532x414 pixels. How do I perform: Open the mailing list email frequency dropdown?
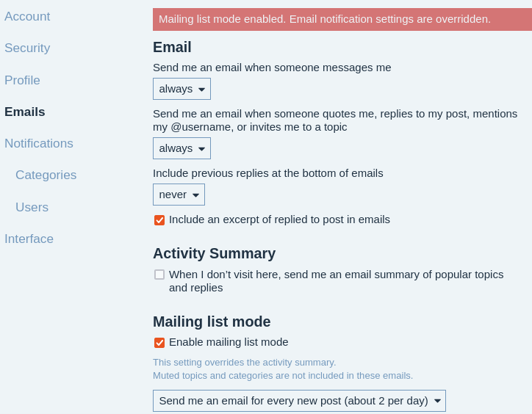[x=299, y=401]
